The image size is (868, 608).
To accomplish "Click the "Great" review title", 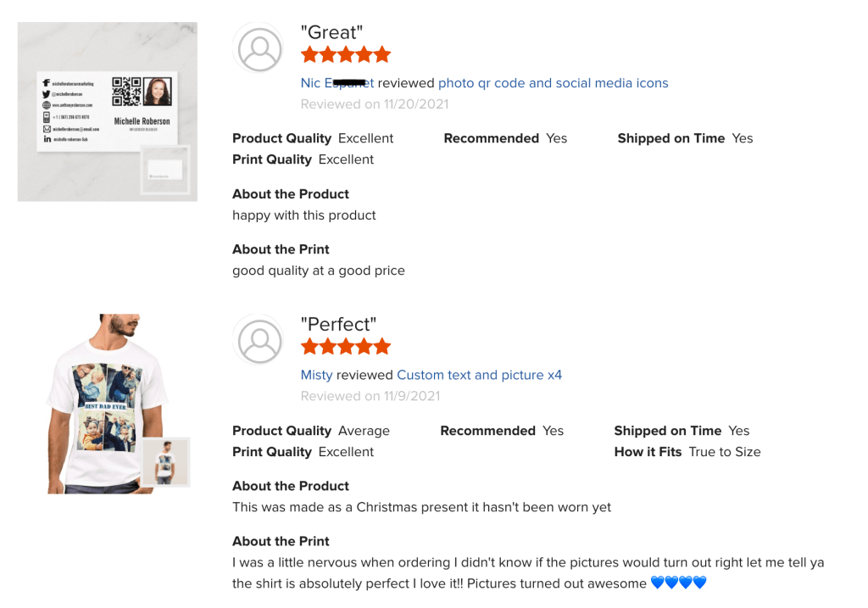I will pyautogui.click(x=331, y=32).
